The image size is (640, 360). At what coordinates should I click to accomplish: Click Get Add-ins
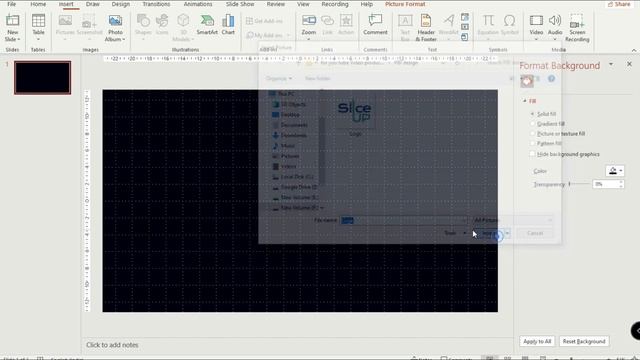pos(264,21)
